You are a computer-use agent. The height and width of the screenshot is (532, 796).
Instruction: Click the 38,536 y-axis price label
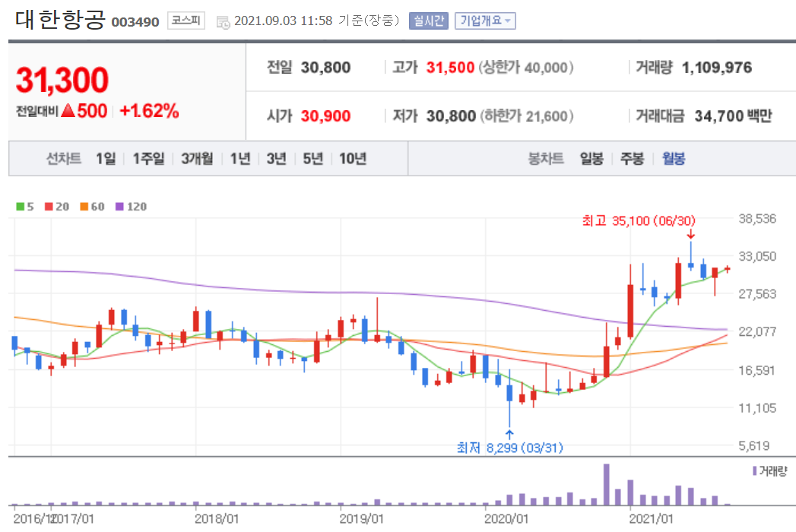pos(757,219)
